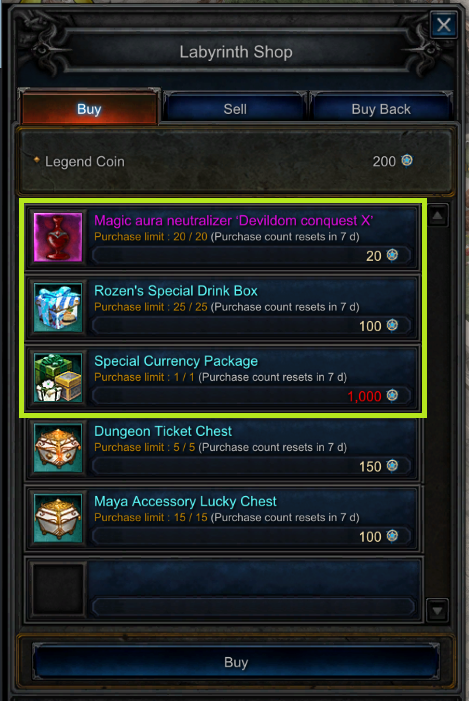
Task: Click the scroll up arrow in the item list
Action: tap(437, 216)
